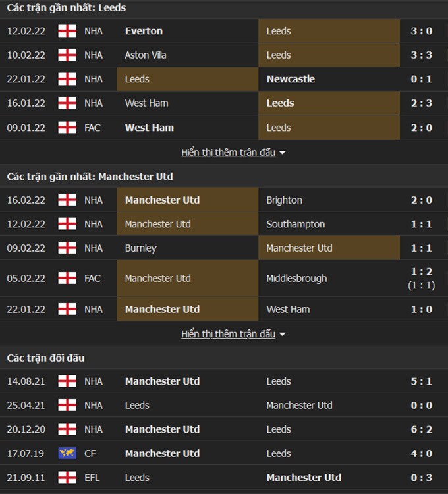Click the England flag on the 21.09.11 EFL match
Screen dimensions: 448x494
pyautogui.click(x=67, y=478)
